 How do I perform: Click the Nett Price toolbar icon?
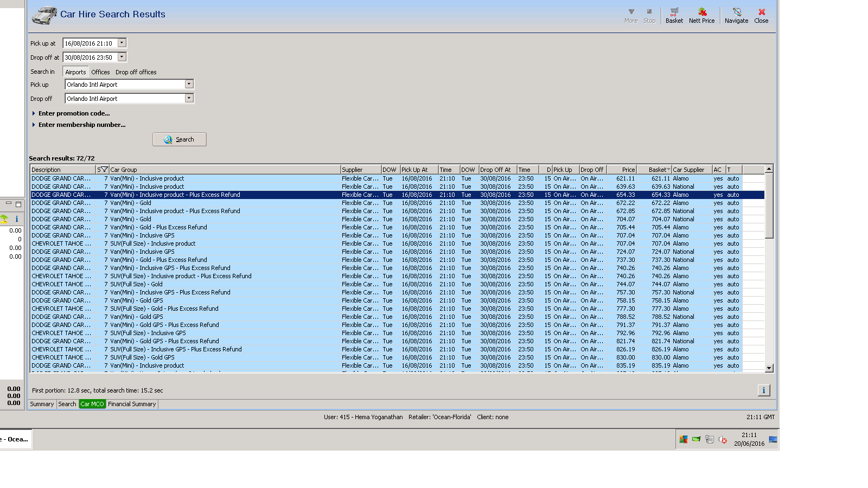tap(701, 16)
